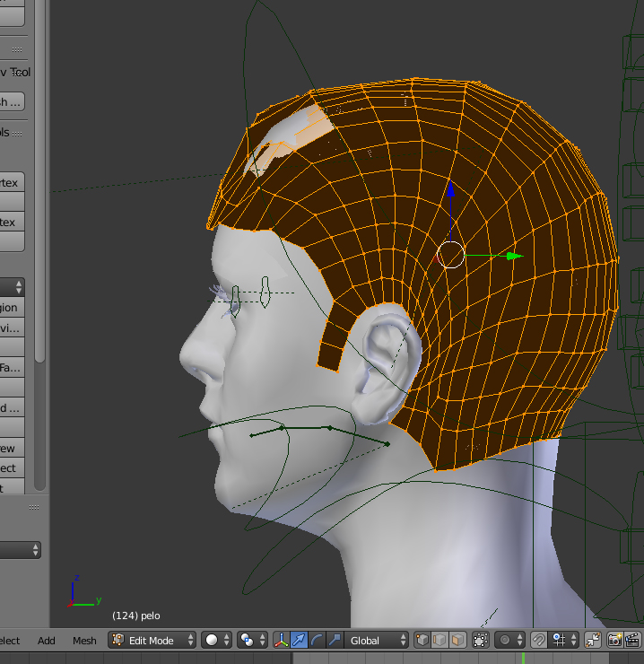The image size is (644, 664).
Task: Switch to edge select mode
Action: click(x=439, y=640)
